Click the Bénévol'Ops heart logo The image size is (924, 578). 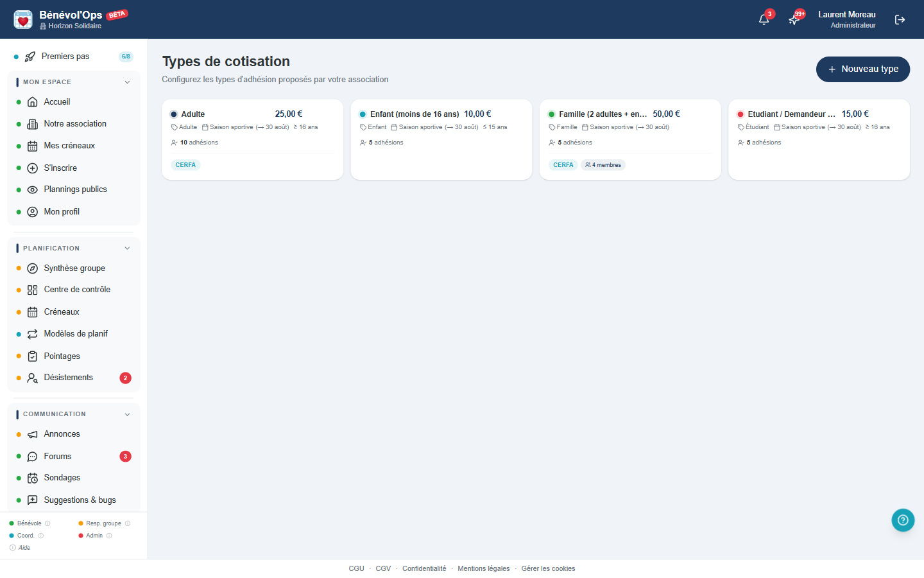[23, 19]
